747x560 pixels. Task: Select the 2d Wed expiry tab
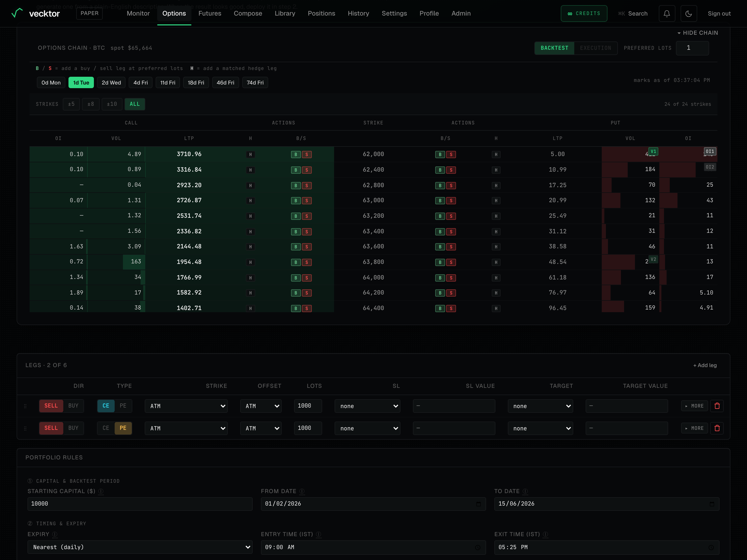click(x=111, y=83)
